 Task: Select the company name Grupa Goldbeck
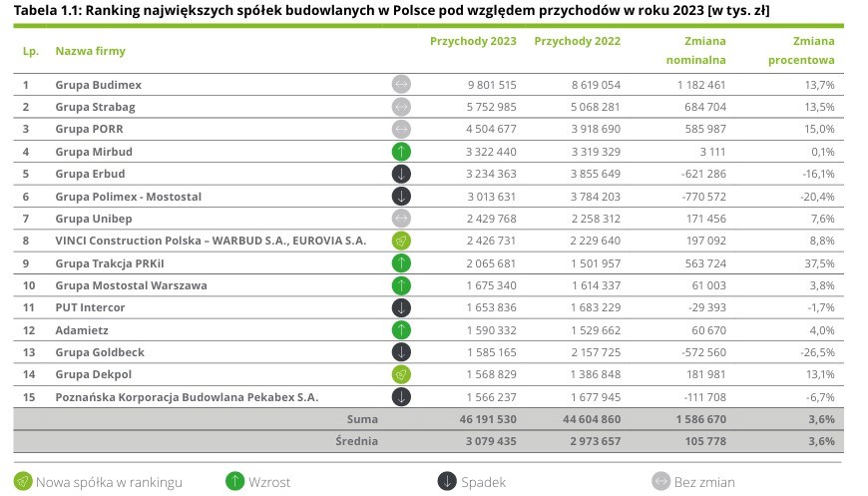pos(99,352)
